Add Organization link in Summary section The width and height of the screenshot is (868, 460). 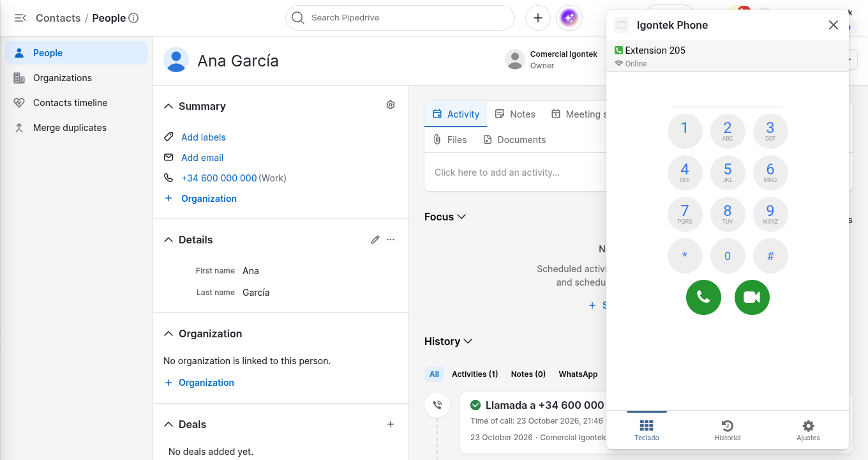click(209, 198)
